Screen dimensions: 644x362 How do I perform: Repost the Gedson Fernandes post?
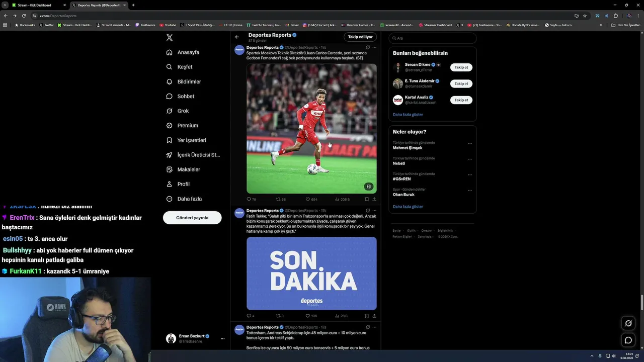(281, 200)
